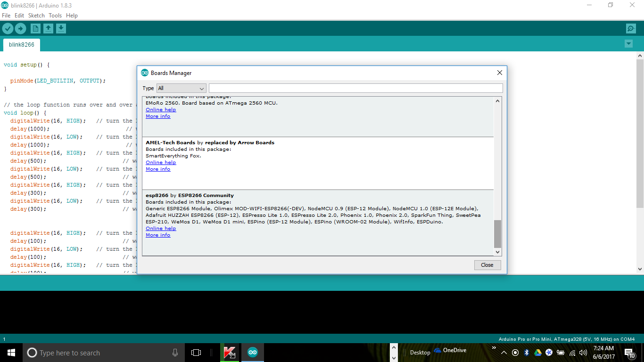Click the Arduino icon in taskbar
Screen dimensions: 644x362
click(253, 353)
